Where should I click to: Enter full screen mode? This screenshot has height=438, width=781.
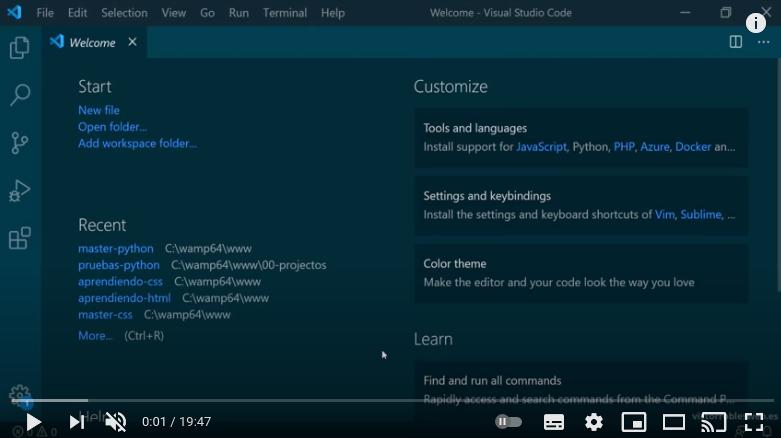point(754,422)
